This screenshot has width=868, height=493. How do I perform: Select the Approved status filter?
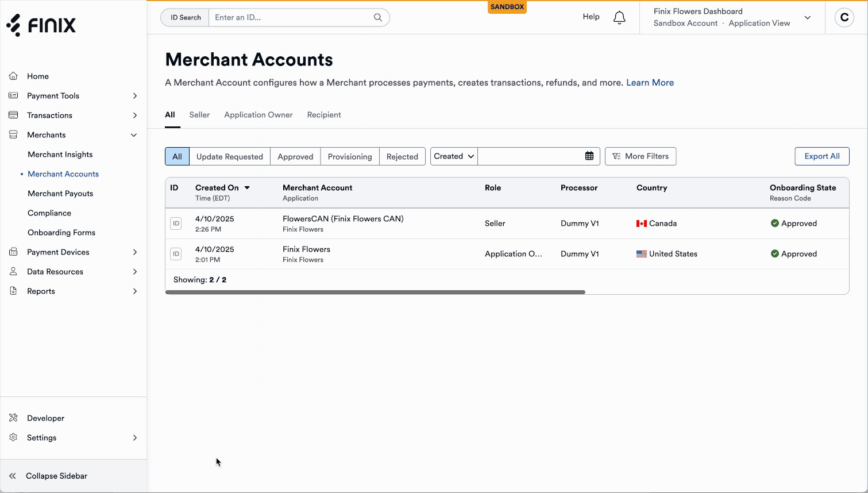coord(295,157)
